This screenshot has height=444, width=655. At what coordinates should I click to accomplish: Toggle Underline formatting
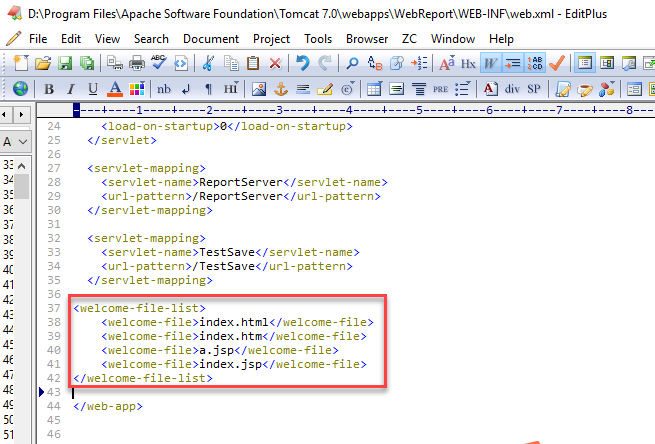click(x=93, y=89)
